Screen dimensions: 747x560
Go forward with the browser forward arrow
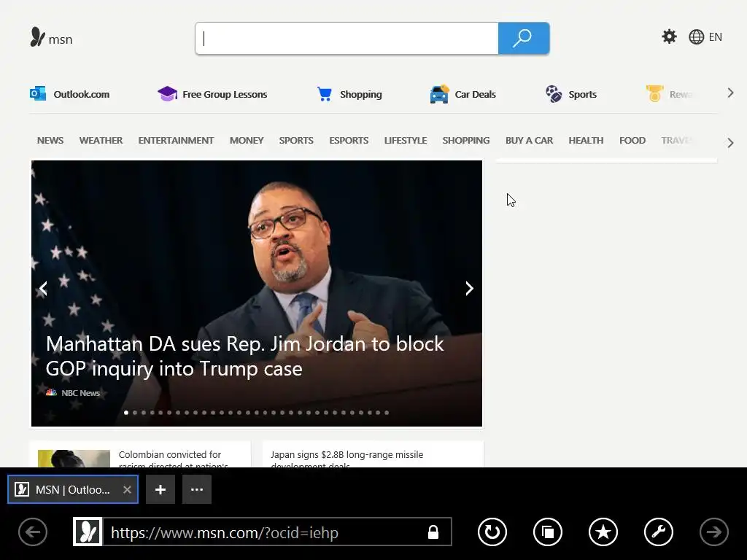(x=713, y=532)
